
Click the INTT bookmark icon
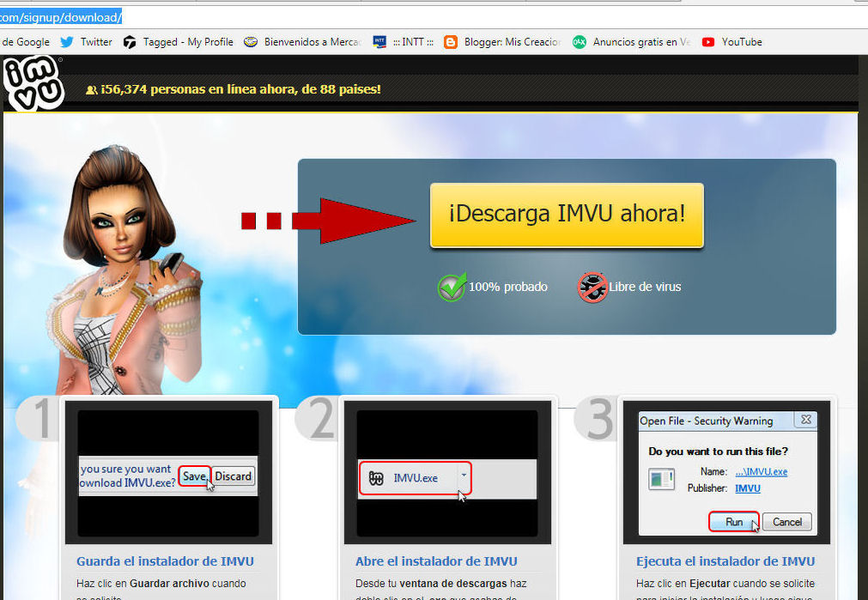point(379,40)
